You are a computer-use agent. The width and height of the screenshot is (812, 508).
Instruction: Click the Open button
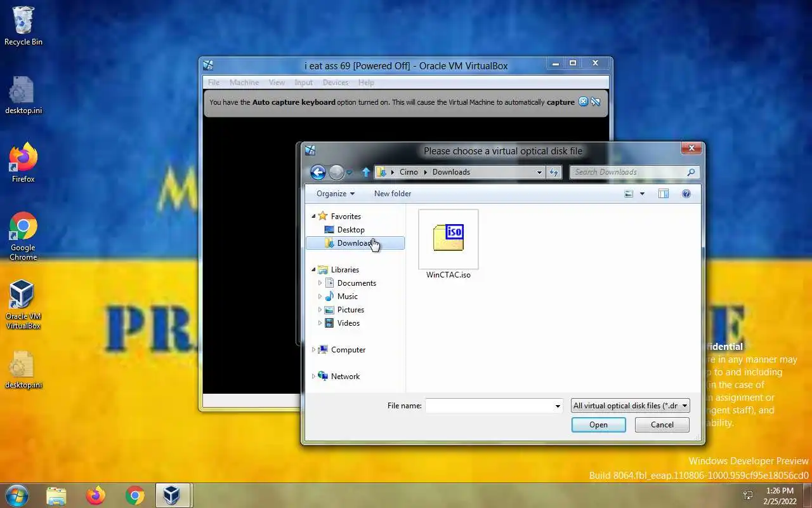598,425
